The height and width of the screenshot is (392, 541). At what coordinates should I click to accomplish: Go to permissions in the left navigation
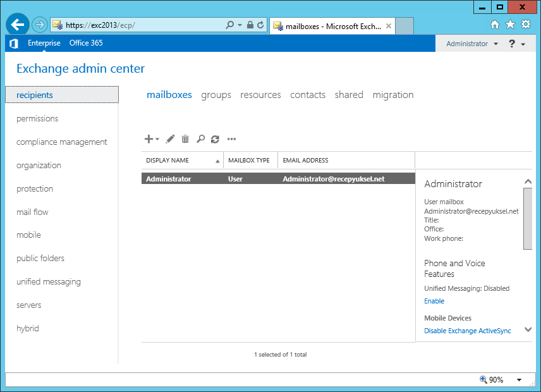click(x=37, y=119)
